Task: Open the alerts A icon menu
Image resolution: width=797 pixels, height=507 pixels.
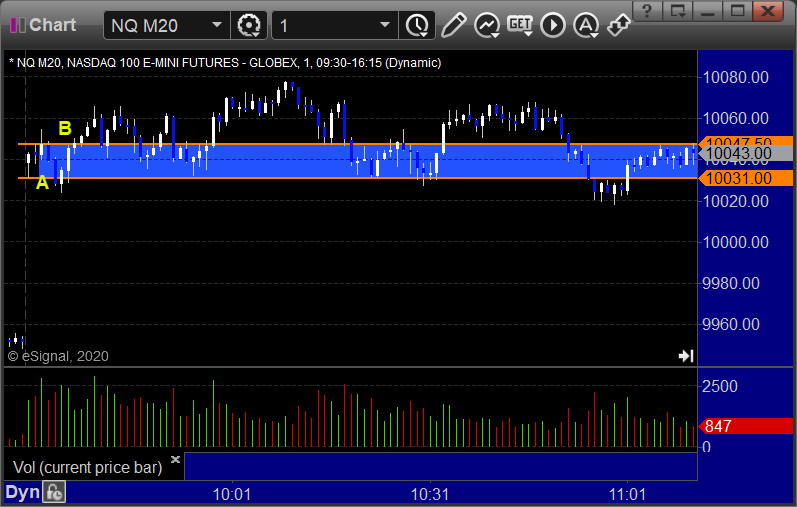Action: click(x=586, y=25)
